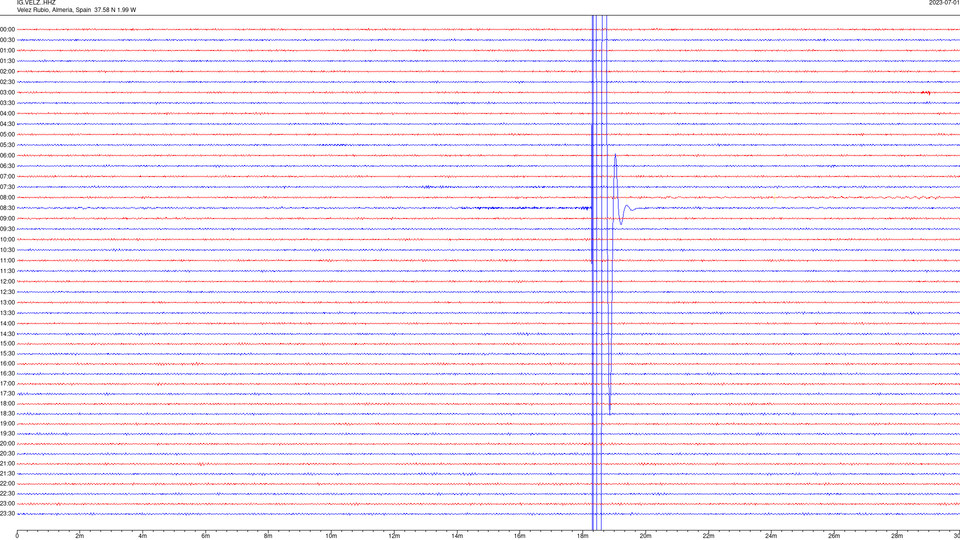960x540 pixels.
Task: Click the station code IG.VELZ..HHZ header
Action: point(36,2)
